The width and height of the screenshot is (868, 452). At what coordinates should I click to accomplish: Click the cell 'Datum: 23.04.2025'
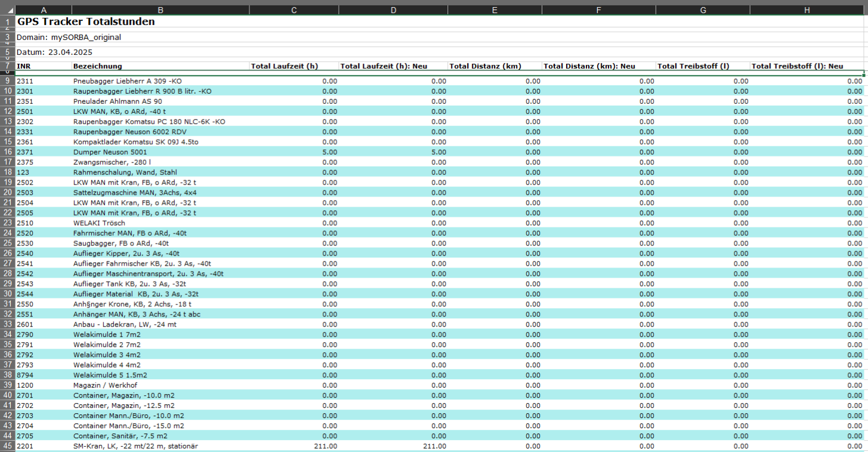pyautogui.click(x=54, y=53)
